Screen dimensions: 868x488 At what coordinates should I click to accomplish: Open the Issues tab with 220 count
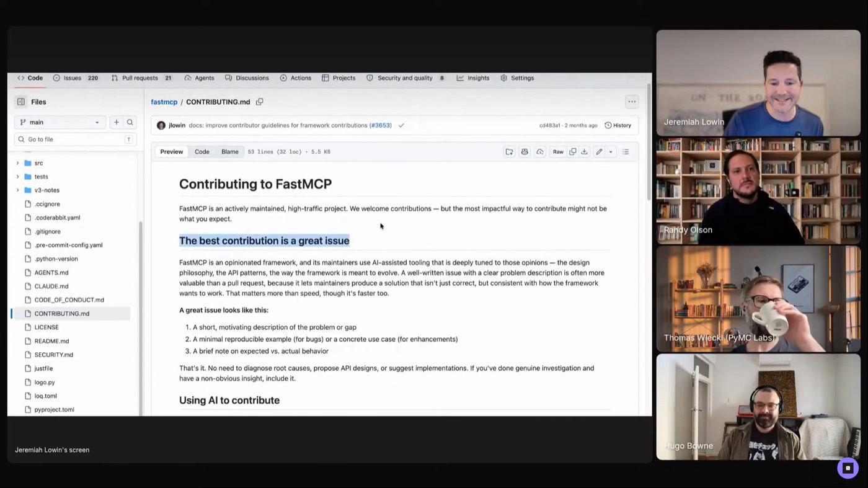click(76, 78)
